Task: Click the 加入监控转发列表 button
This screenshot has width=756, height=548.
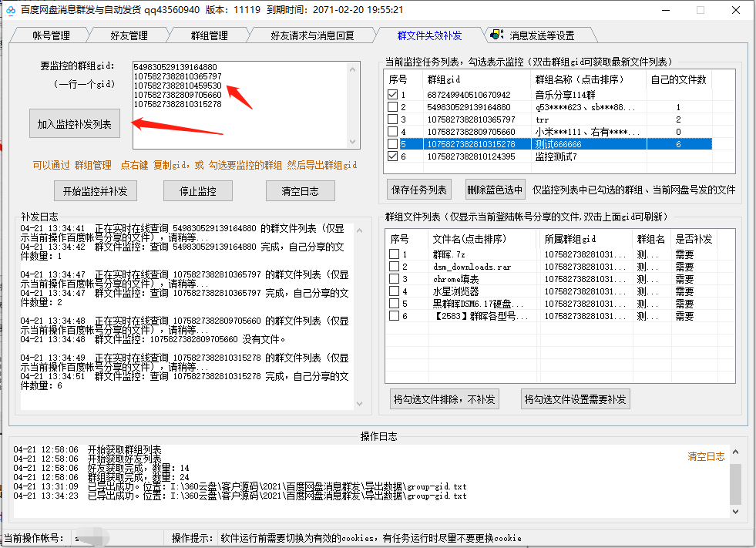Action: pos(74,123)
